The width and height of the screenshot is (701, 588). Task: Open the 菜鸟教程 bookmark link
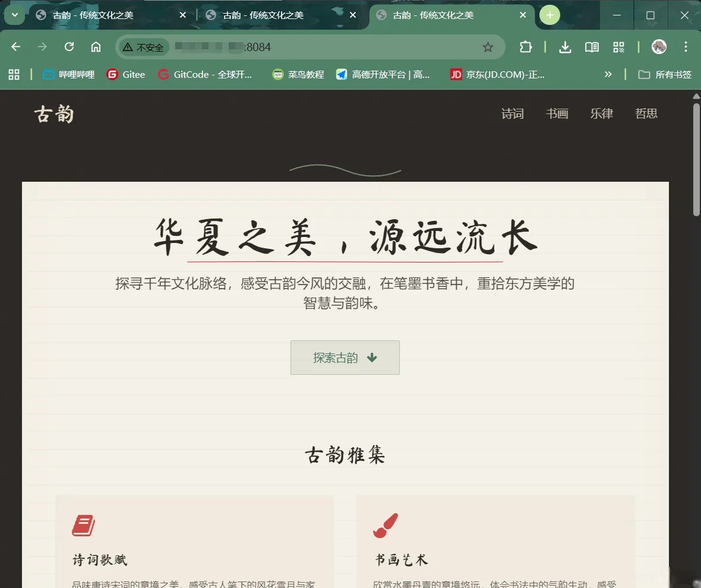click(297, 74)
